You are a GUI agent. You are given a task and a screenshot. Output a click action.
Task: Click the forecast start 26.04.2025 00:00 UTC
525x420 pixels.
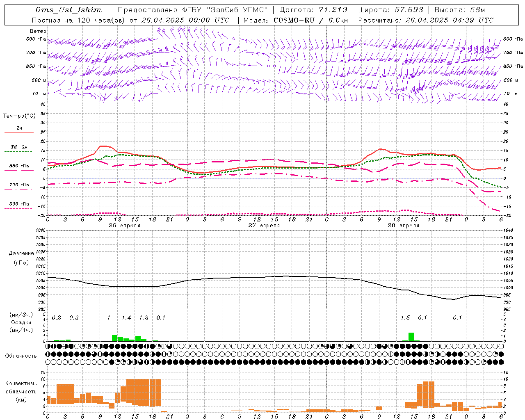tap(185, 20)
